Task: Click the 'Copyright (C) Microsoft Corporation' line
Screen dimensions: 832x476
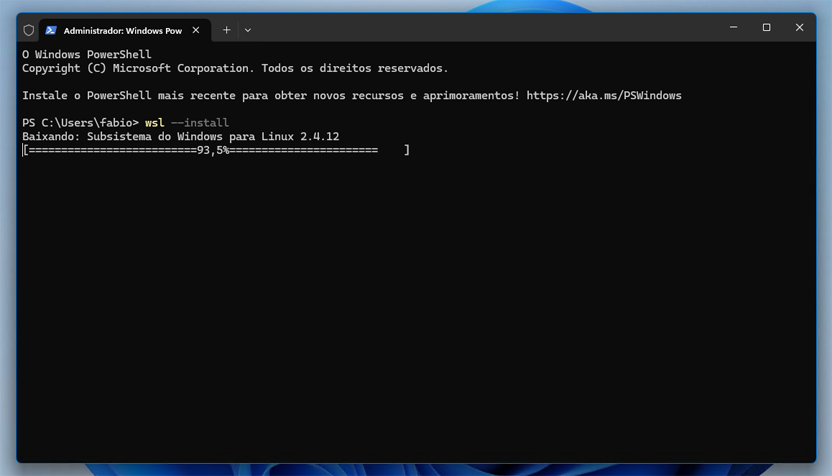Action: 235,68
